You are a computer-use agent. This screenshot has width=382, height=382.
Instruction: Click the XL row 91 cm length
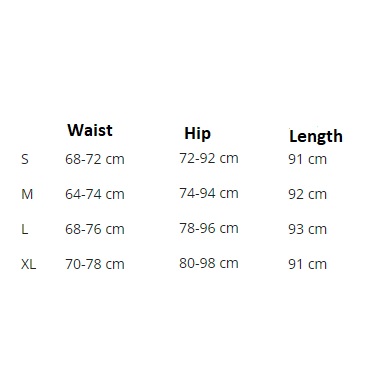pyautogui.click(x=307, y=264)
